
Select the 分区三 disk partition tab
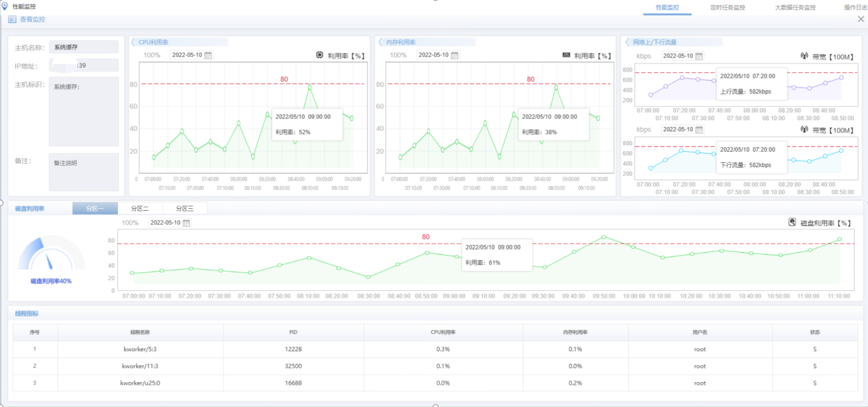[x=185, y=208]
